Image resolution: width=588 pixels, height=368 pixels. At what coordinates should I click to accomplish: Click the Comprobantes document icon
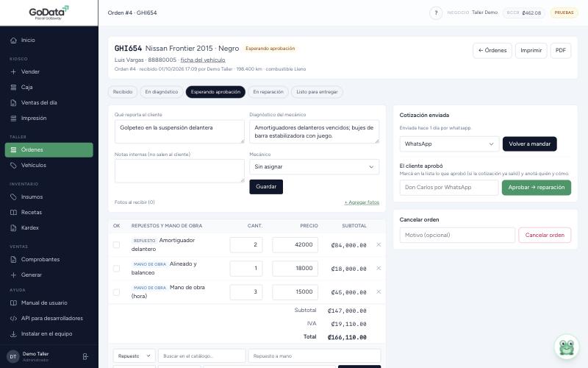click(x=13, y=260)
